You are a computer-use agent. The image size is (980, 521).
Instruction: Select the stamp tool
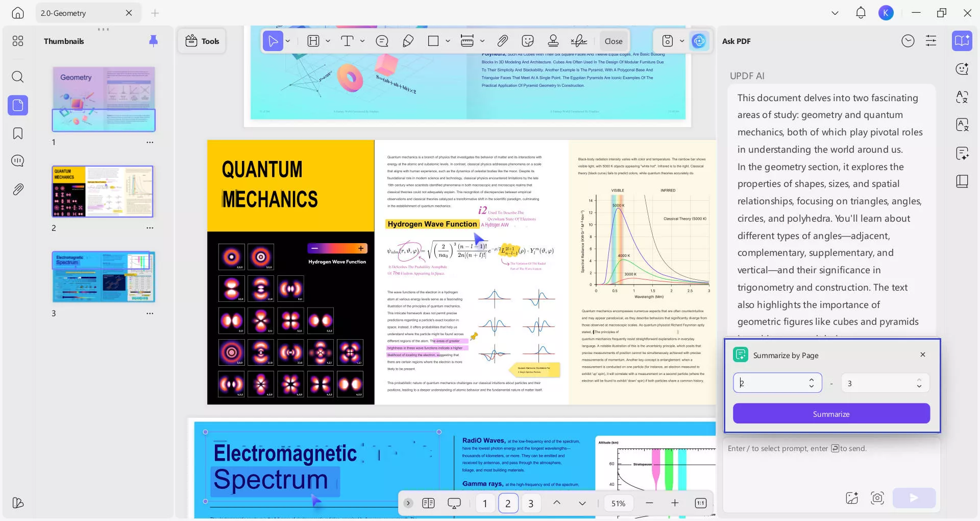click(553, 41)
